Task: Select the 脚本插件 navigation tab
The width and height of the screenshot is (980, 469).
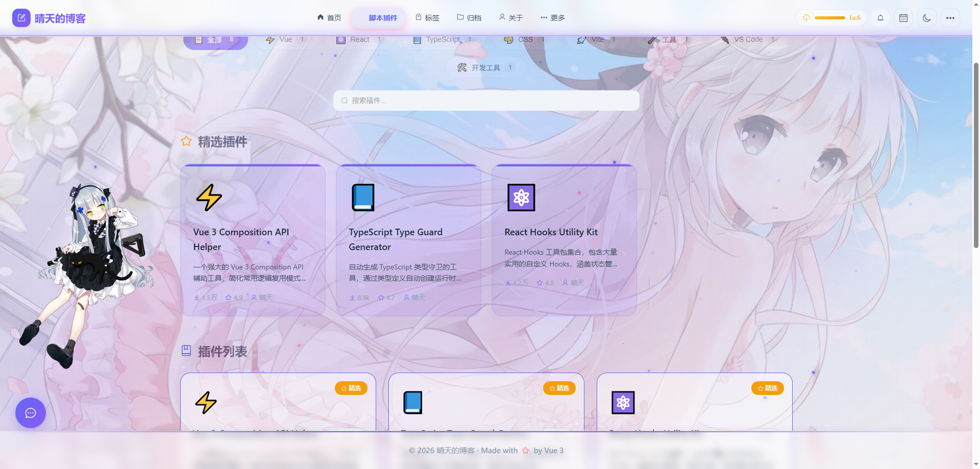Action: [378, 18]
